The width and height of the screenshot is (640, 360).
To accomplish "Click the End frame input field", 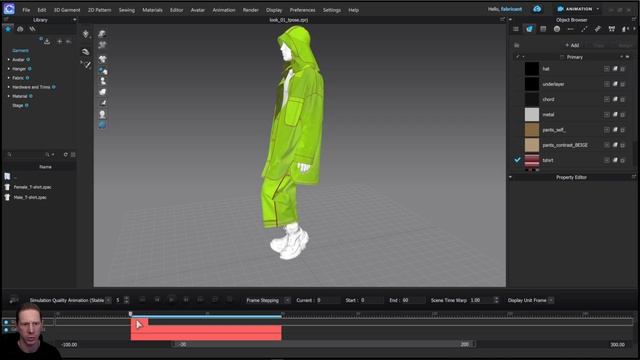I will click(413, 300).
